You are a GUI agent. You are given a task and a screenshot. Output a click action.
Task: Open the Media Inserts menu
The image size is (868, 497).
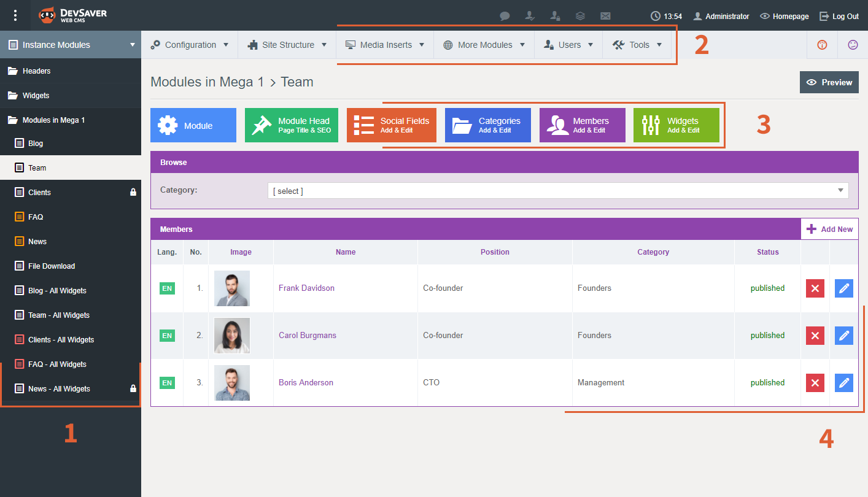(385, 45)
